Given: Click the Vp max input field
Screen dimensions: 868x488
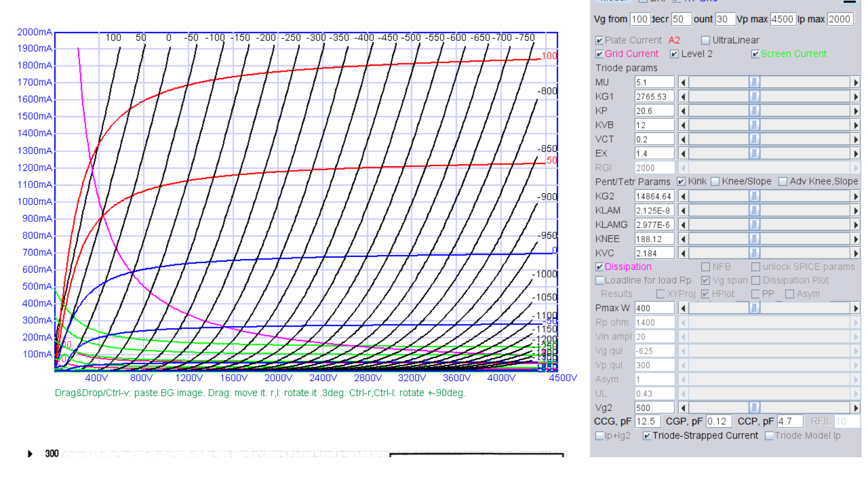Looking at the screenshot, I should (x=783, y=19).
